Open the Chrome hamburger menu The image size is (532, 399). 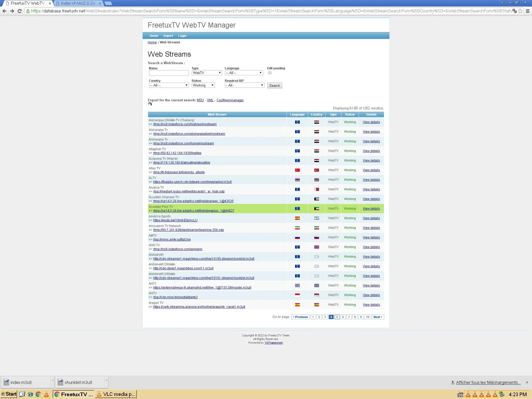[528, 11]
